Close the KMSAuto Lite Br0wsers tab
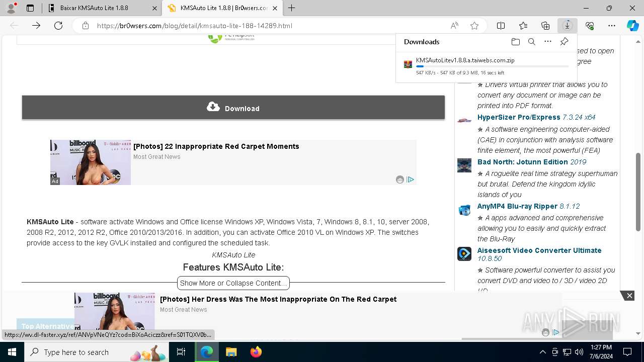Screen dimensions: 644x362 (275, 8)
